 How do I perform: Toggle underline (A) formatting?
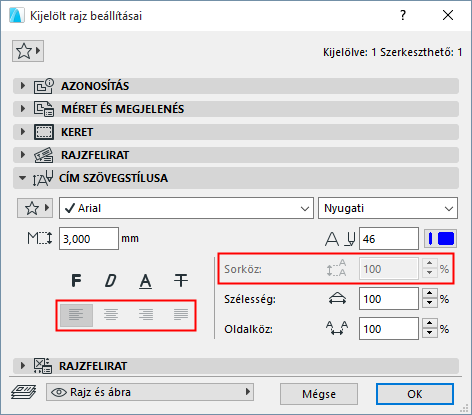tap(146, 280)
